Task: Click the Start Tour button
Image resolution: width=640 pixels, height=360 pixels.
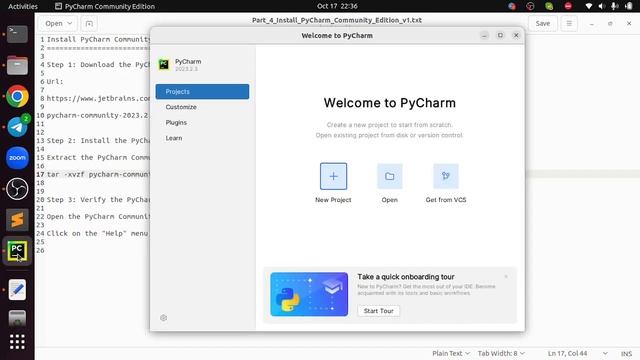Action: click(379, 311)
